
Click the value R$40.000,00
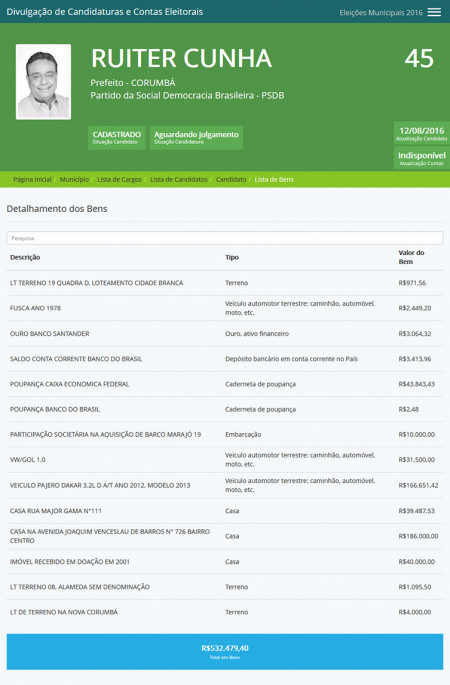(x=416, y=561)
